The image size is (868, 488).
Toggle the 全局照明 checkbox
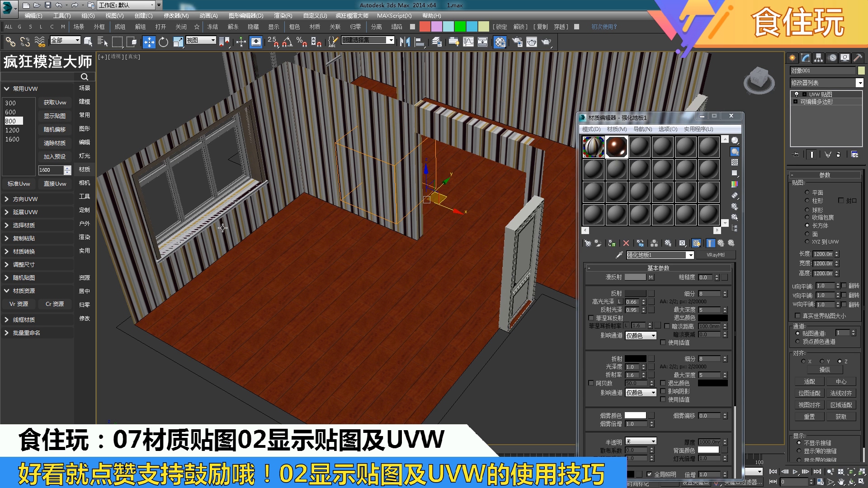click(649, 474)
